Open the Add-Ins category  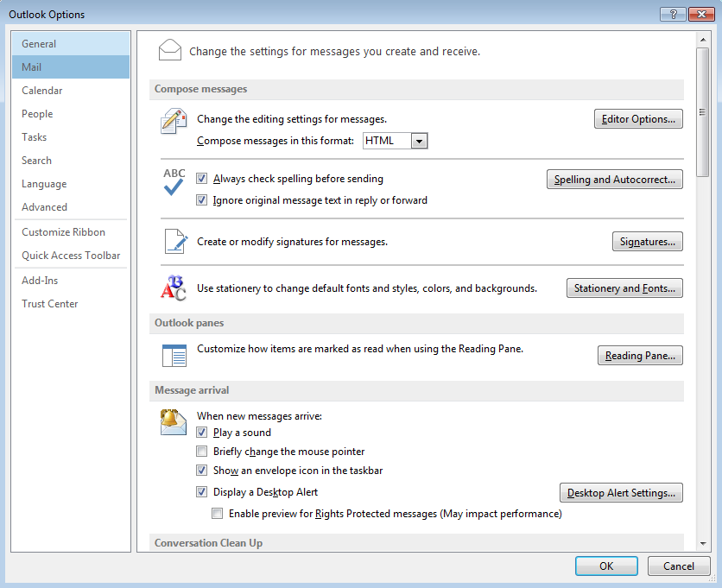[x=71, y=281]
